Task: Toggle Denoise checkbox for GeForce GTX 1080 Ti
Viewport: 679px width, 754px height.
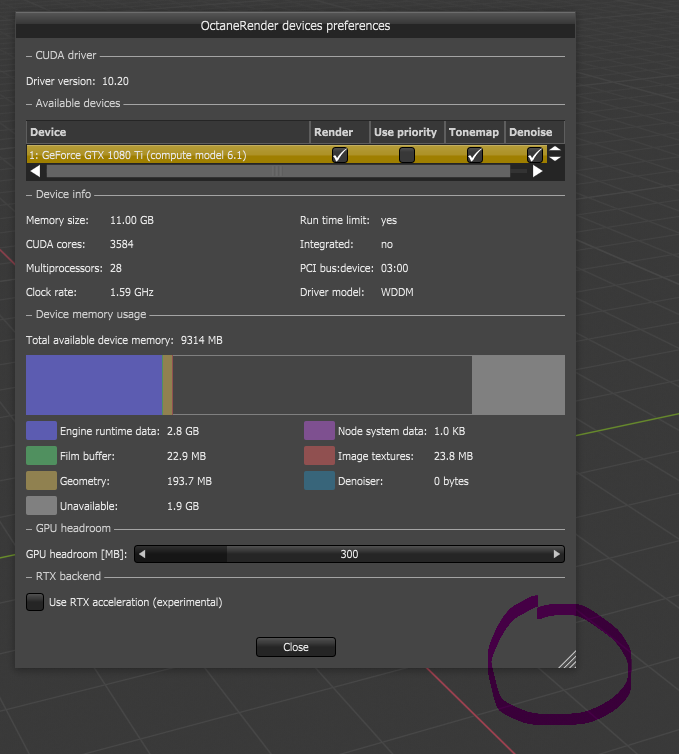Action: coord(535,155)
